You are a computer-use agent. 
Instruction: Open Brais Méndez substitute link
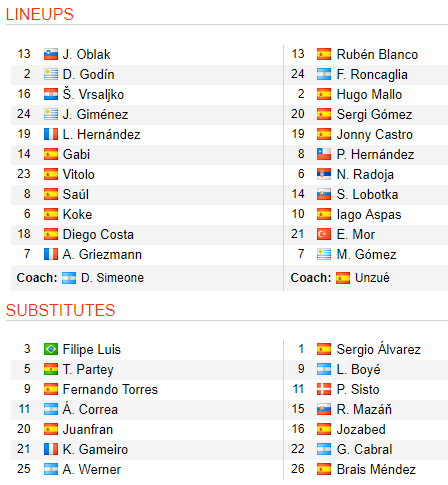376,469
